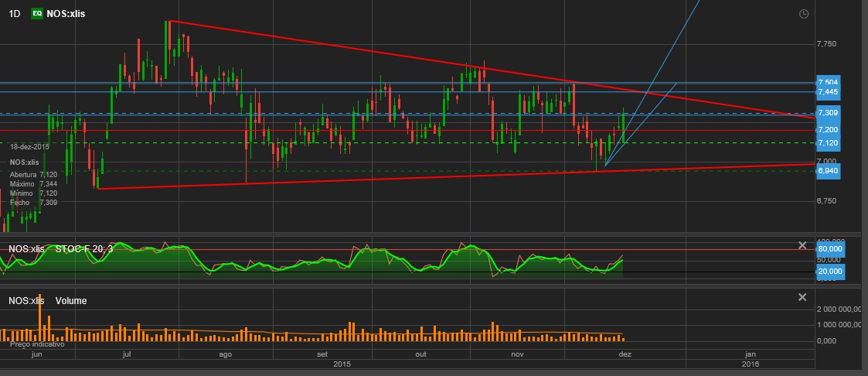Click the ago month label on time axis
Viewport: 868px width, 376px height.
[x=225, y=354]
